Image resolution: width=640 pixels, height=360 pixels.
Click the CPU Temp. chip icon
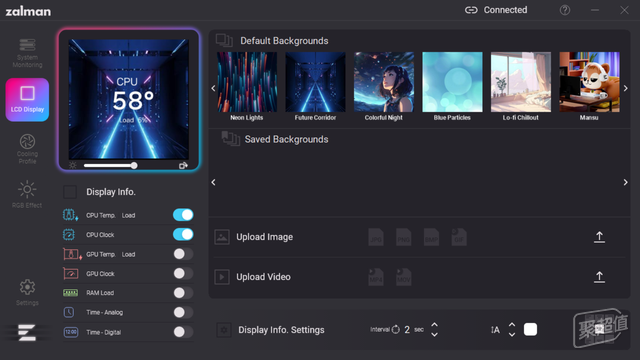point(70,215)
